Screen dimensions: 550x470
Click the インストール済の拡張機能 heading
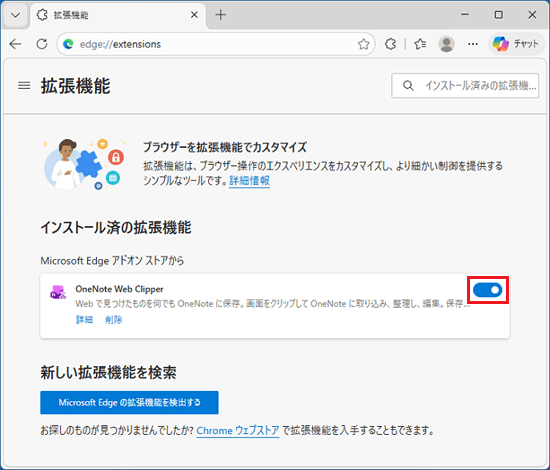coord(116,228)
